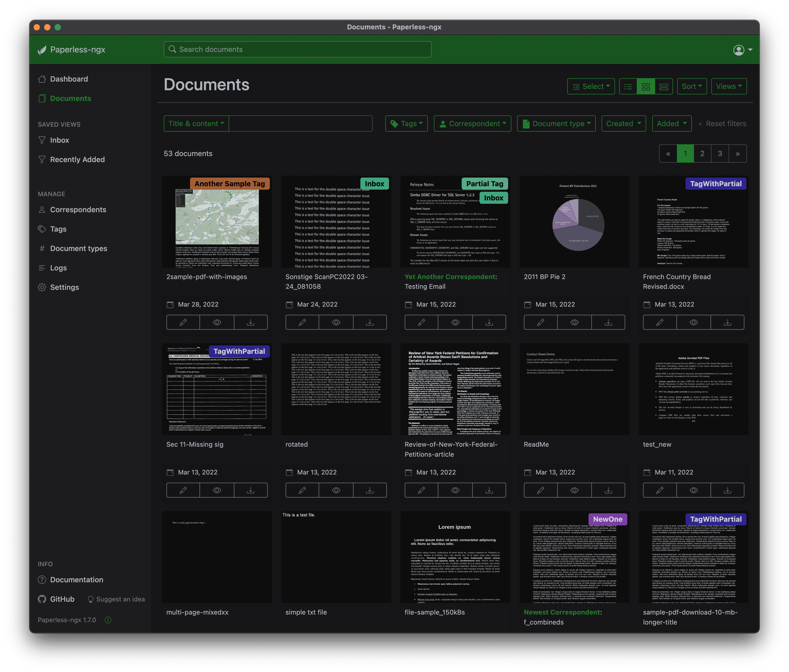Click version info icon beside Paperless-ngx 1.7.0

pyautogui.click(x=108, y=620)
